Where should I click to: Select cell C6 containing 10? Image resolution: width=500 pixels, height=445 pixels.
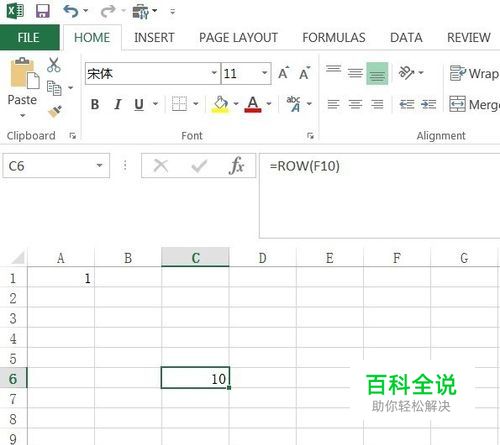coord(195,378)
